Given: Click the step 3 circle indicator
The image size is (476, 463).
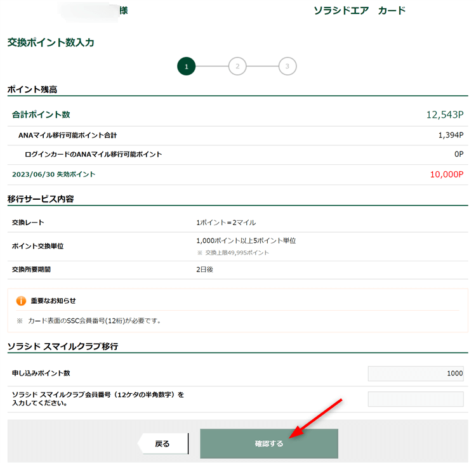Looking at the screenshot, I should (x=288, y=66).
